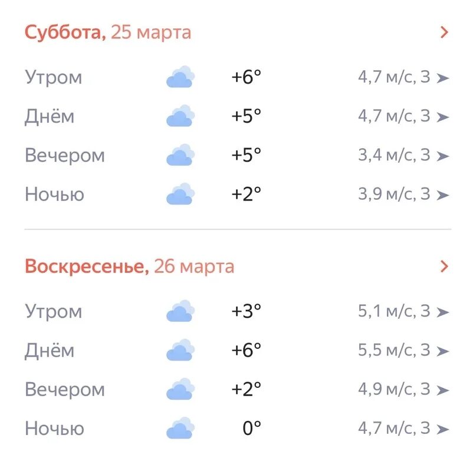Click the cloud icon for Saturday morning
The width and height of the screenshot is (476, 461).
(x=180, y=77)
